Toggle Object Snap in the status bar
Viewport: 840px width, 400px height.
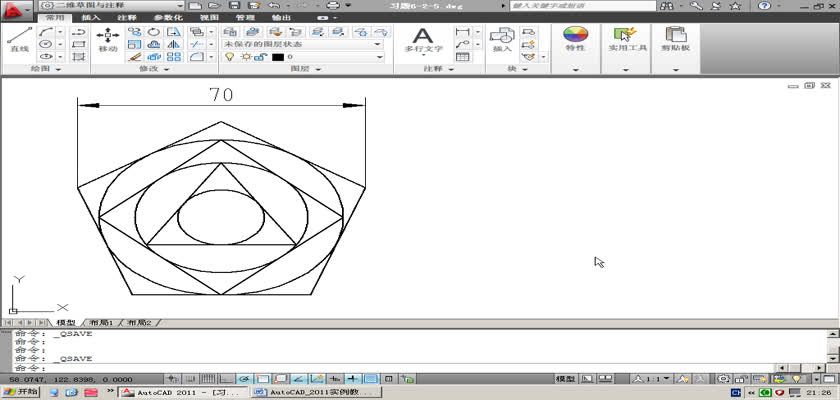point(262,379)
